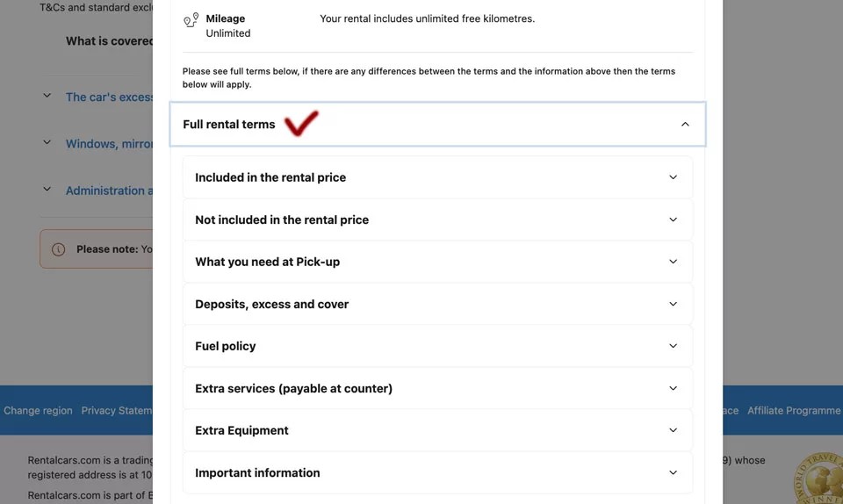Open The car's excess link
Screen dimensions: 843x504
click(109, 97)
